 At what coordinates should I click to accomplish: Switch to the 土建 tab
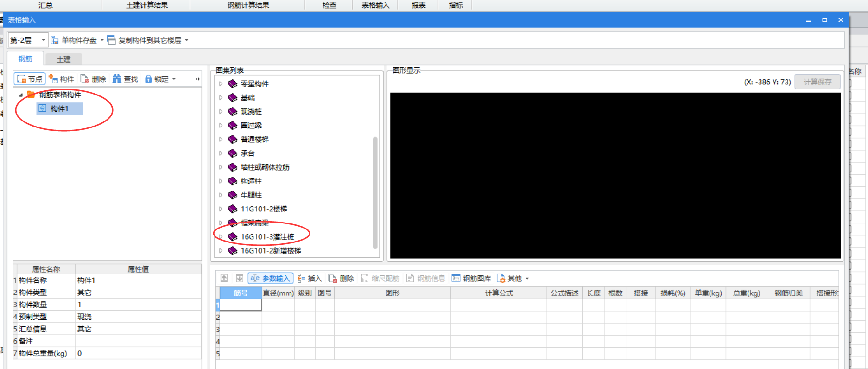(63, 59)
